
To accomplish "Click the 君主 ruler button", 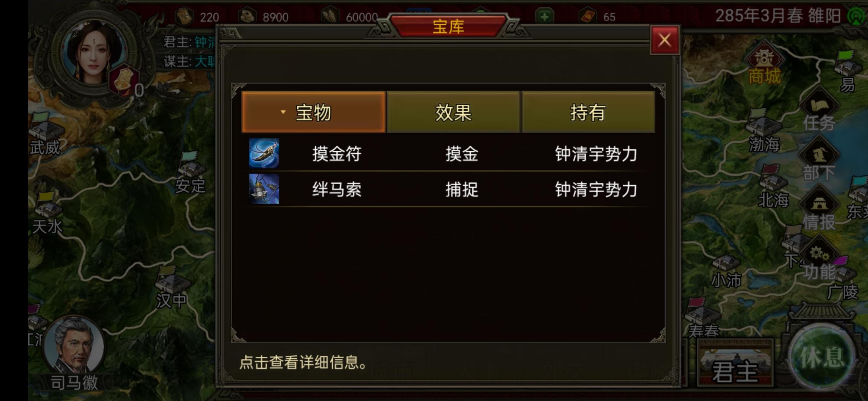I will [735, 362].
